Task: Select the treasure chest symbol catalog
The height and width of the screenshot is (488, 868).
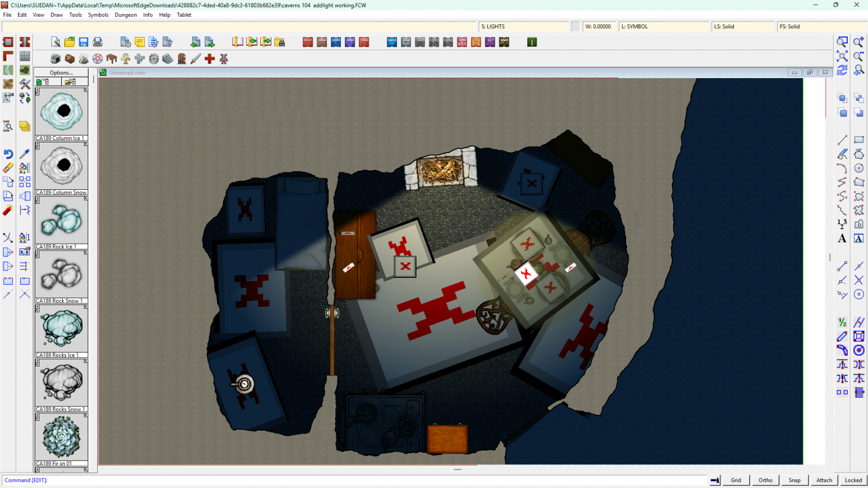Action: [69, 59]
